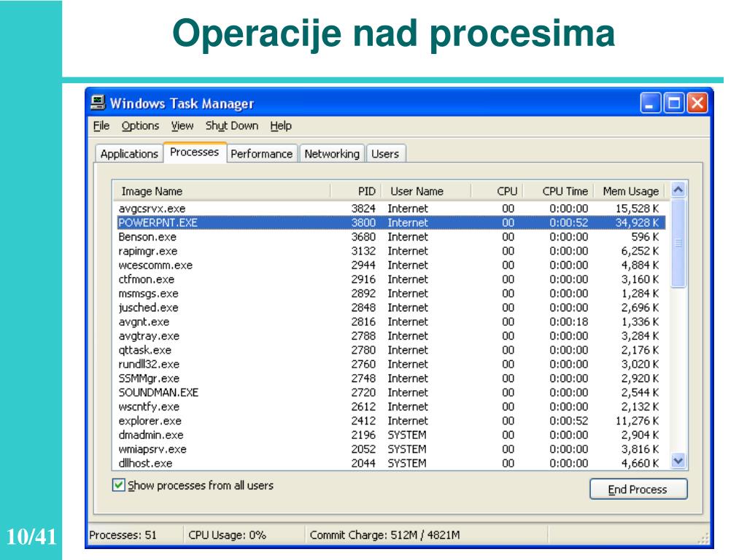747x560 pixels.
Task: Select the explorer.exe process row
Action: point(390,421)
